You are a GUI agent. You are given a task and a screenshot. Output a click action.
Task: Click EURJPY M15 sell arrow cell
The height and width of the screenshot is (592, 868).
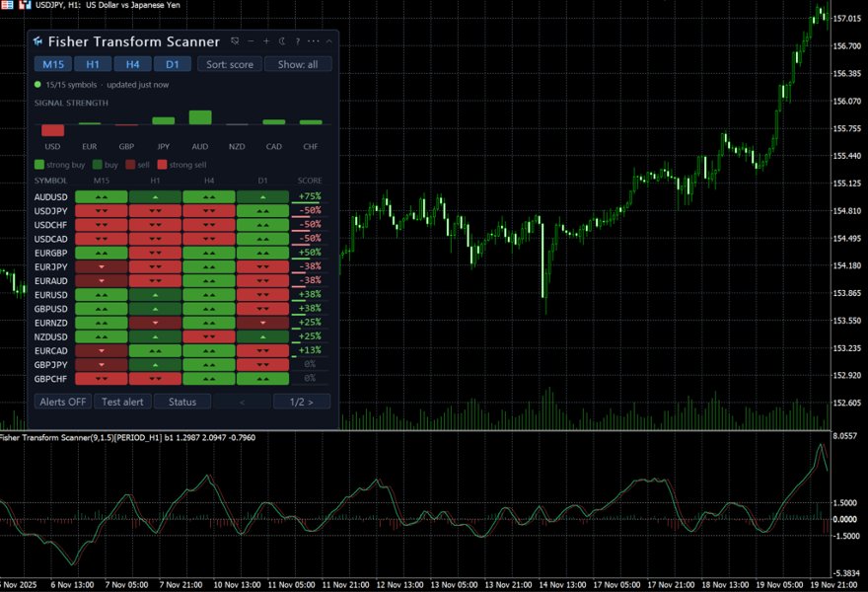(x=102, y=267)
